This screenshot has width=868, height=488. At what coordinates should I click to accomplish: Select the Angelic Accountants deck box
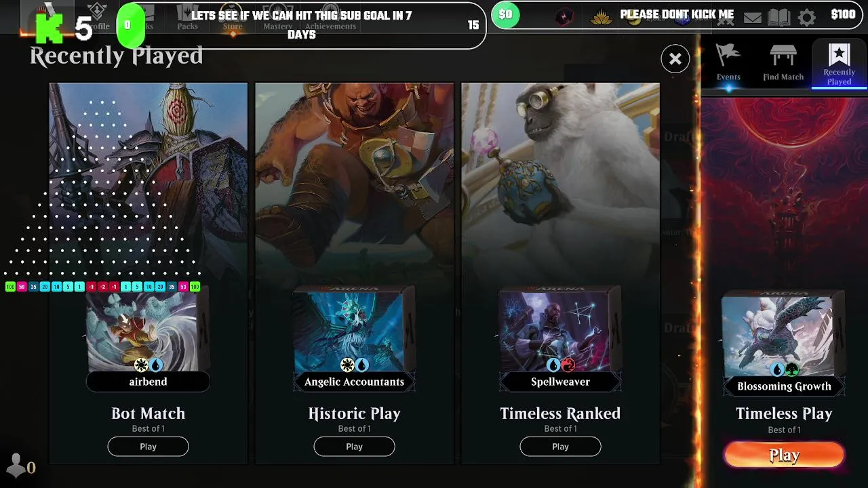354,332
